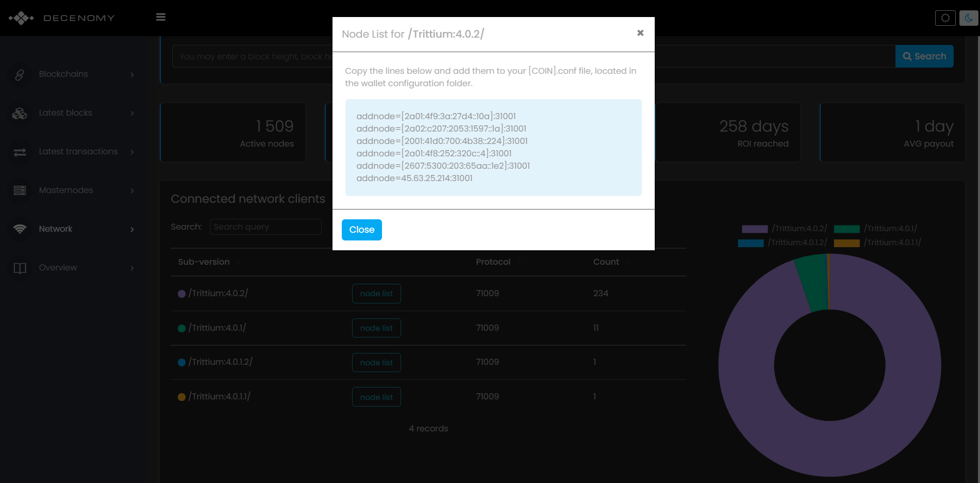The height and width of the screenshot is (483, 980).
Task: Click the Network wifi icon
Action: click(20, 229)
